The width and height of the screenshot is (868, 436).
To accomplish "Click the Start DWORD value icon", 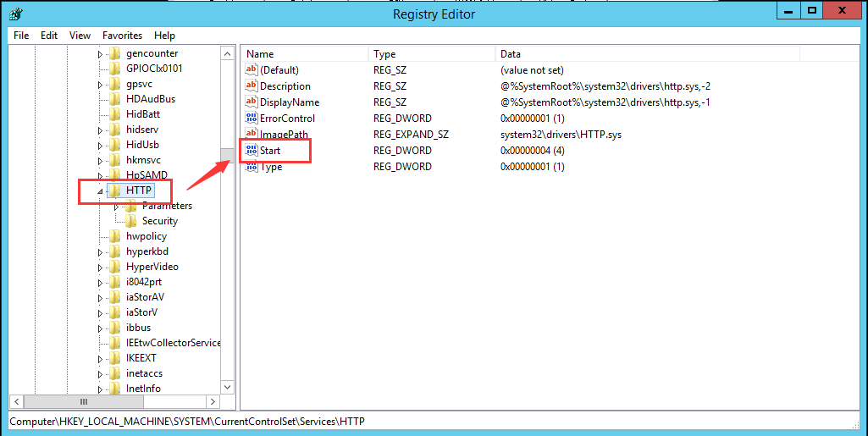I will point(252,151).
